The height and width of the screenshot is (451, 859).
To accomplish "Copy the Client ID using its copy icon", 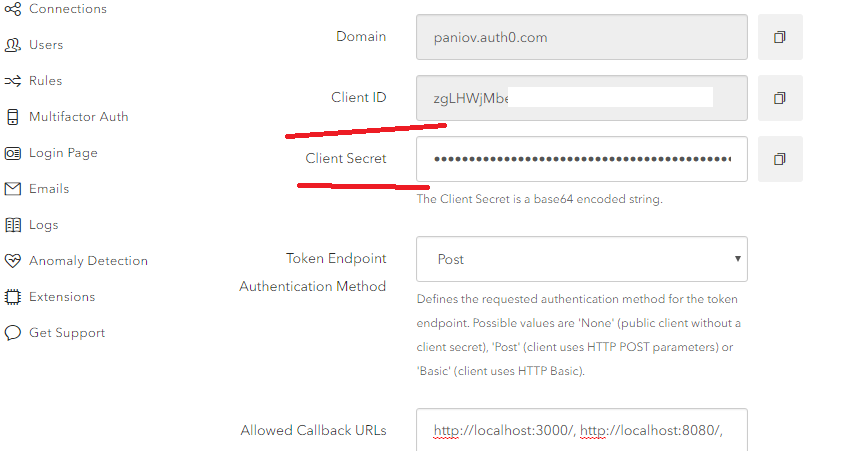I will pos(780,98).
